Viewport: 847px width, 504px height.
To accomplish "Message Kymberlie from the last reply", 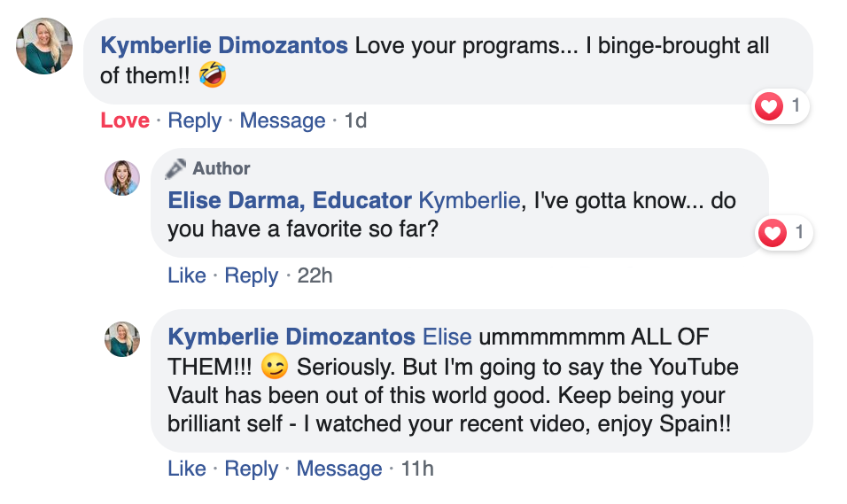I will point(338,468).
